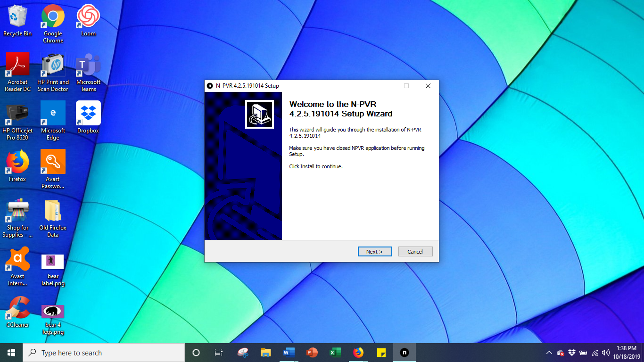
Task: Click the N-PVR installer computer graphic
Action: [259, 114]
